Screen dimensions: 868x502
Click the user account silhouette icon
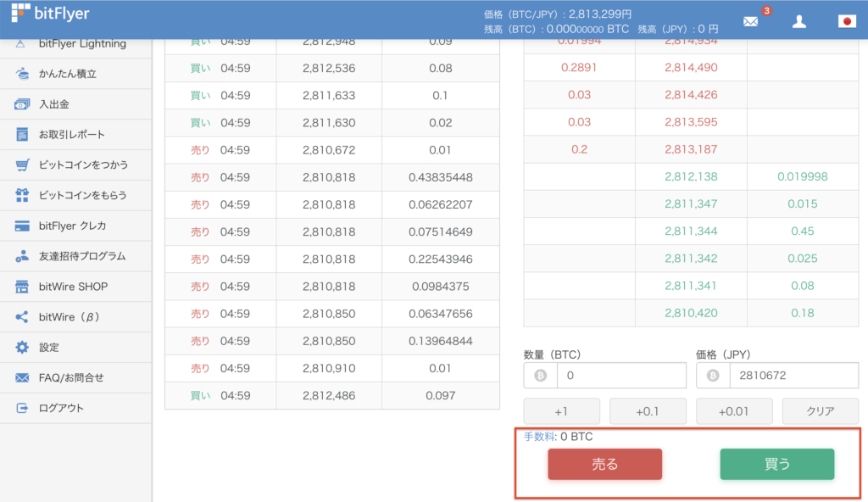coord(799,22)
